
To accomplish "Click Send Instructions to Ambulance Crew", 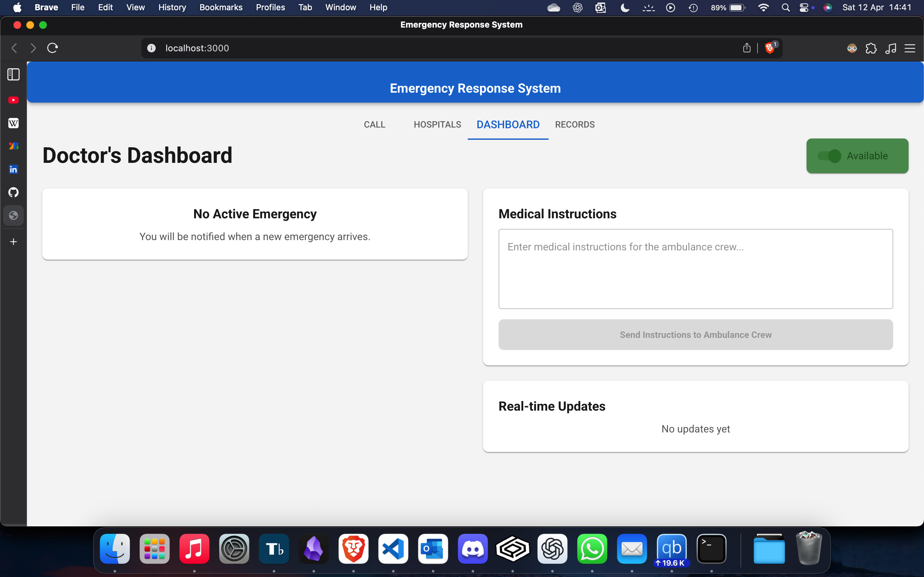I will click(695, 335).
